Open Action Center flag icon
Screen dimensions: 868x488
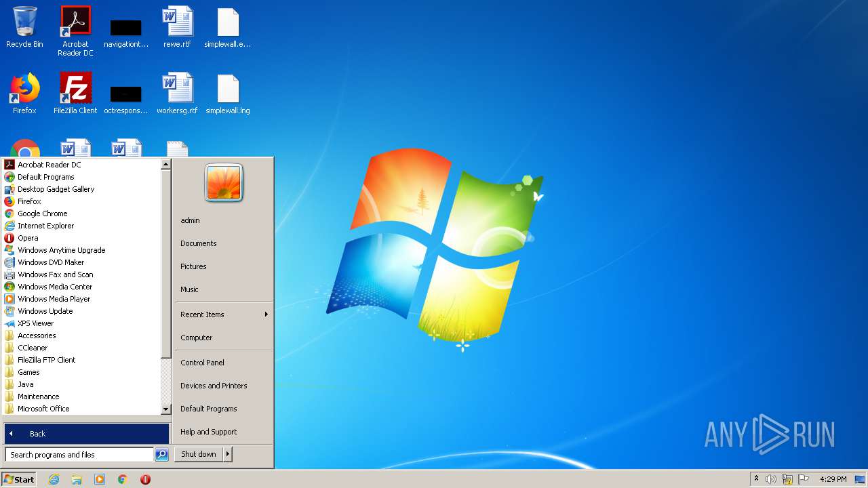pos(804,479)
